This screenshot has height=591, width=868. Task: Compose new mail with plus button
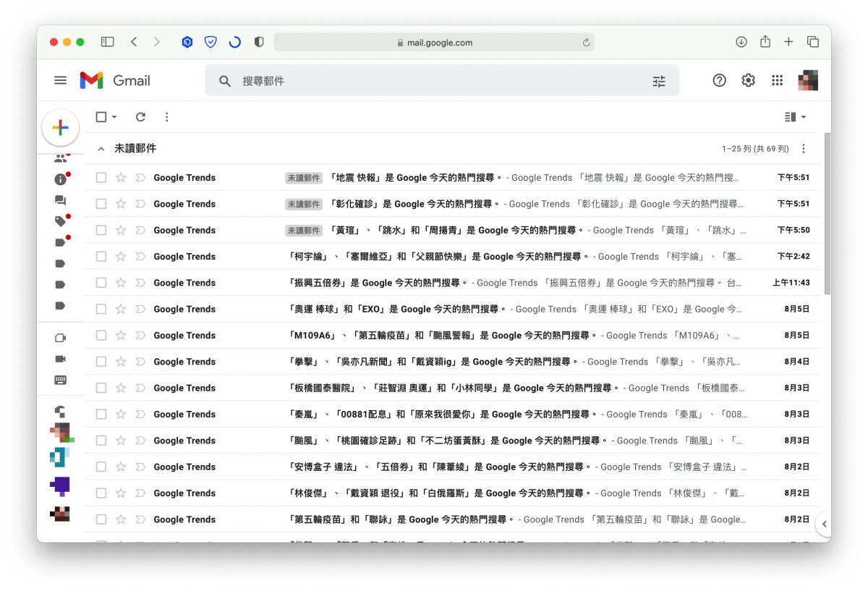tap(61, 127)
